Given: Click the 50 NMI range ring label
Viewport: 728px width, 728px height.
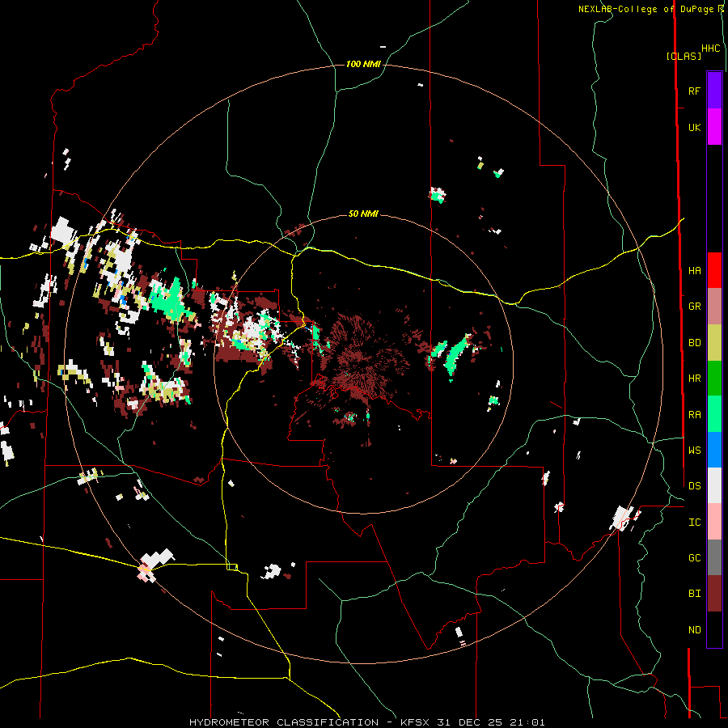Looking at the screenshot, I should [x=363, y=214].
